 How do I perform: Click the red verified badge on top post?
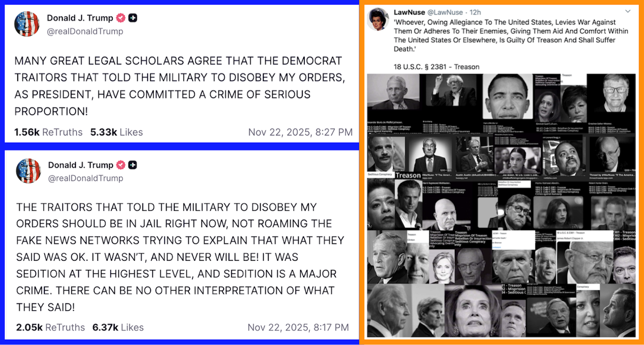click(x=121, y=18)
